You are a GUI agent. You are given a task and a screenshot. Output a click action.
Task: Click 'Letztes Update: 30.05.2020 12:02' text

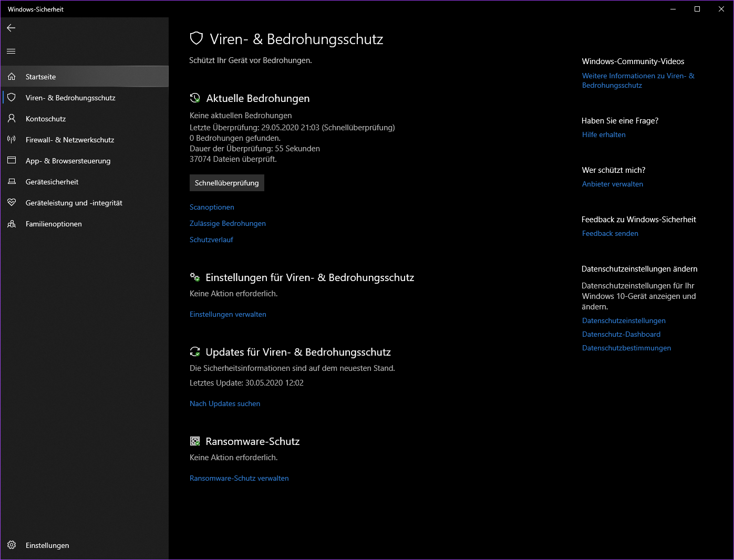(246, 383)
